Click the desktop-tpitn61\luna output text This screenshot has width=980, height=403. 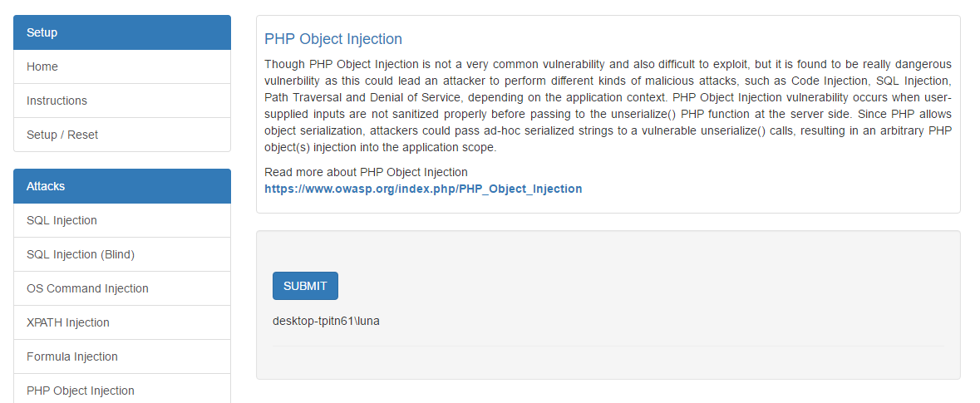[x=326, y=321]
